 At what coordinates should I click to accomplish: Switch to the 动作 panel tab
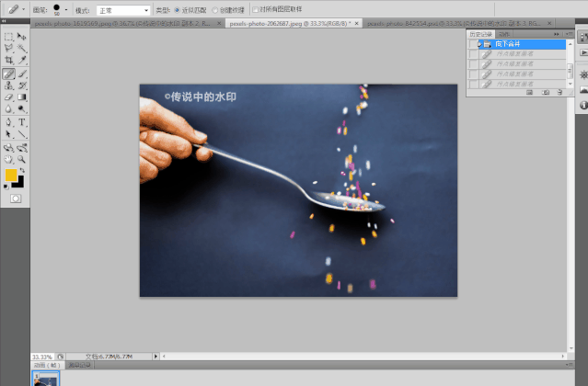(503, 33)
